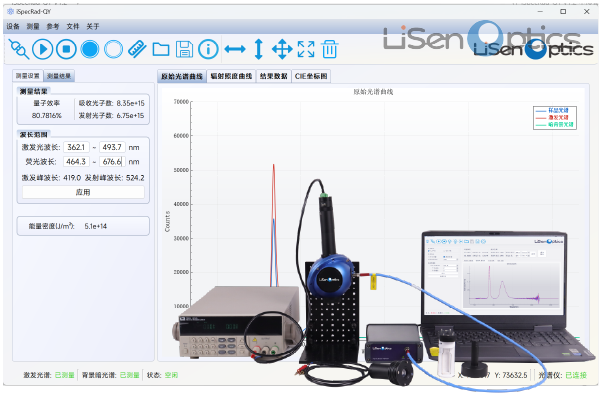
Task: Click the horizontal zoom arrow icon
Action: [235, 49]
